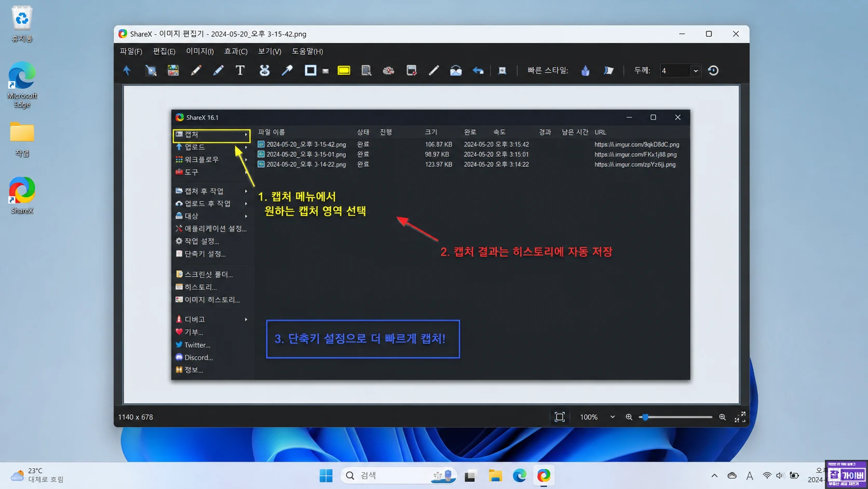Pick the gray pencil drawing tool

click(196, 70)
